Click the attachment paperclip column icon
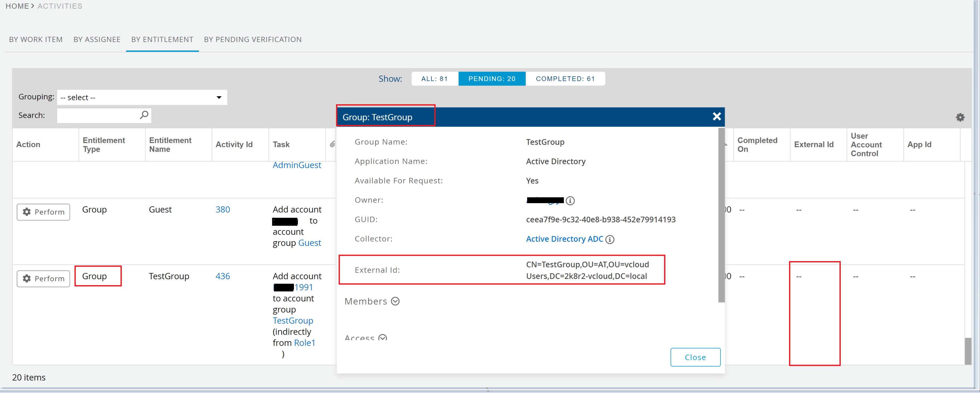 (x=332, y=144)
